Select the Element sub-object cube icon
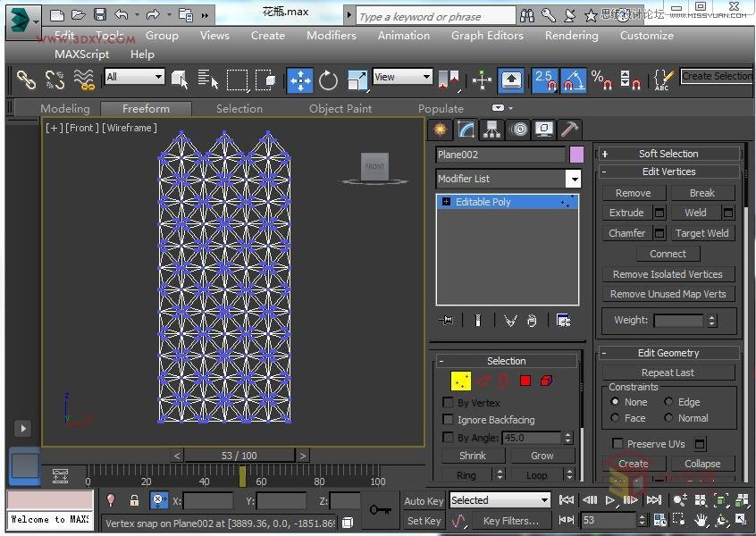 point(547,381)
